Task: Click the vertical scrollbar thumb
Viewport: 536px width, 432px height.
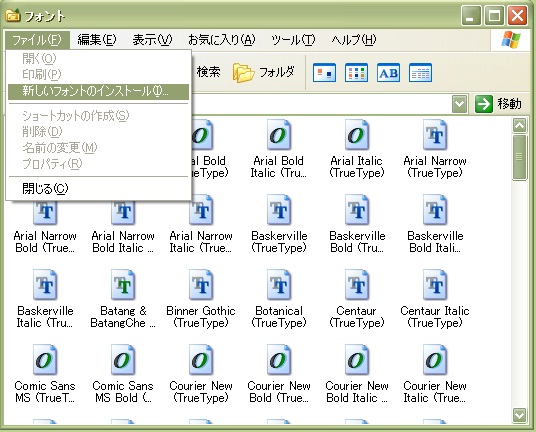Action: [x=519, y=157]
